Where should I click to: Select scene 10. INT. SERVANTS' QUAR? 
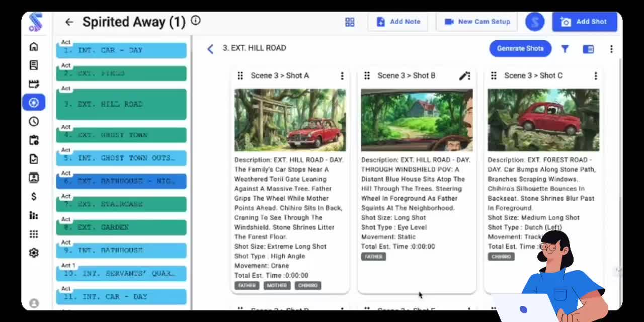click(121, 273)
